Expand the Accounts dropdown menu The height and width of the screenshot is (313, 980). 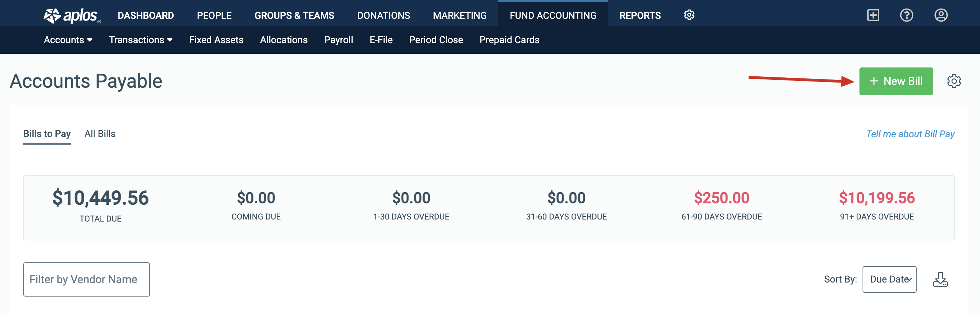(68, 40)
